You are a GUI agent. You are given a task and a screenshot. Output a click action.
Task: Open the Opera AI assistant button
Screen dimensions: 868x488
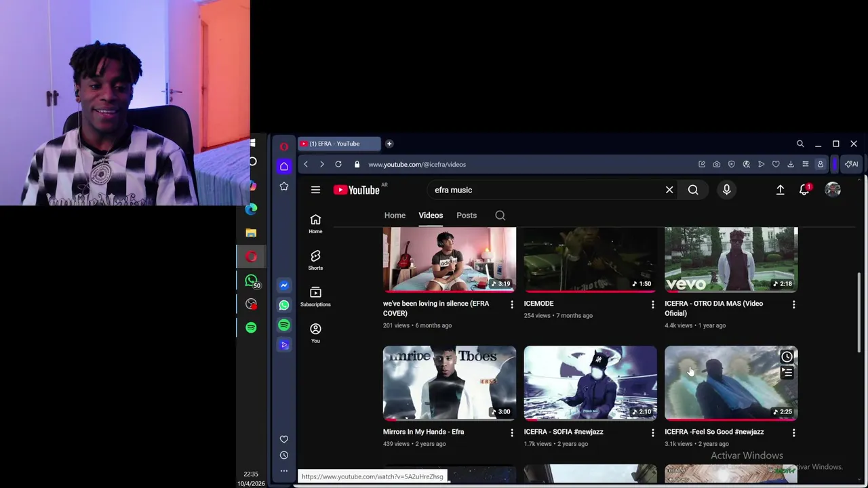click(851, 164)
